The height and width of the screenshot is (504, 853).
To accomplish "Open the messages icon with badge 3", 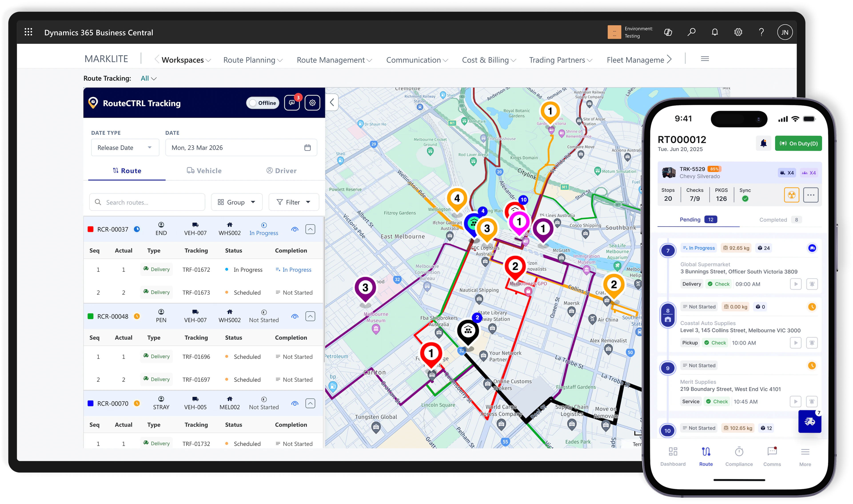I will point(292,103).
